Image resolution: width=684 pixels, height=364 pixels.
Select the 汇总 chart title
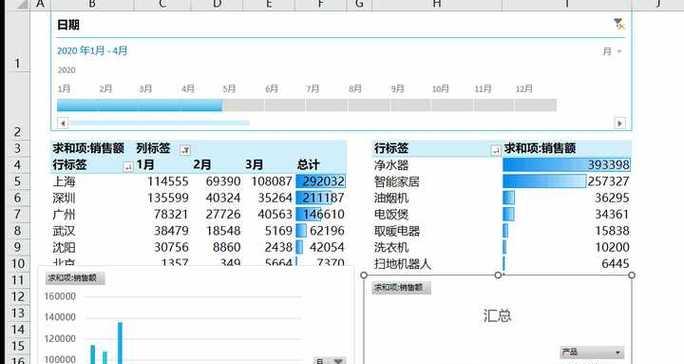click(497, 316)
